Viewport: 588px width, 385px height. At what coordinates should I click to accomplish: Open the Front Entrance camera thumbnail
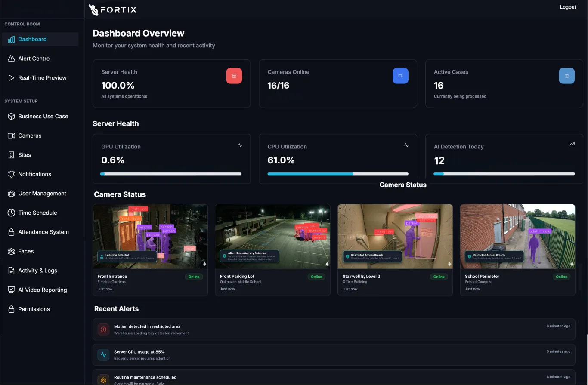(x=150, y=237)
